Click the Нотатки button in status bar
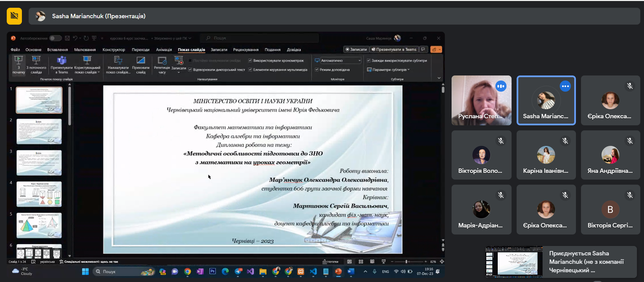This screenshot has height=282, width=644. [x=330, y=261]
